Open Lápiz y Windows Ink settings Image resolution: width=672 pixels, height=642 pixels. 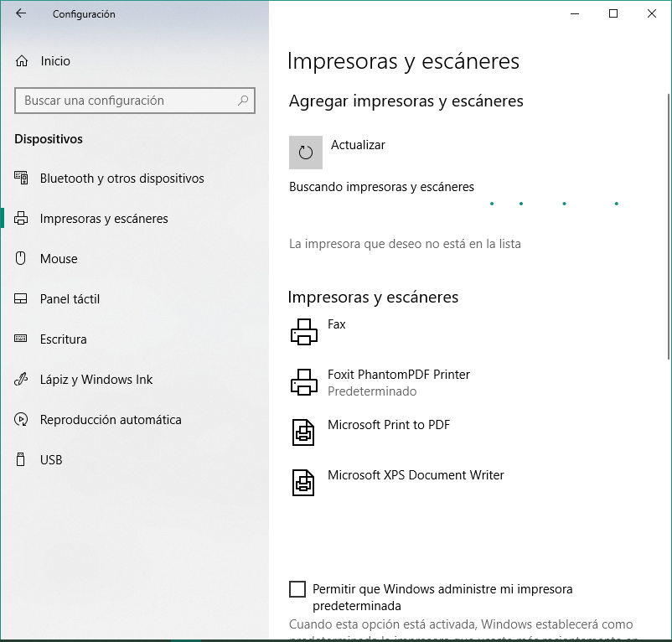pyautogui.click(x=96, y=380)
